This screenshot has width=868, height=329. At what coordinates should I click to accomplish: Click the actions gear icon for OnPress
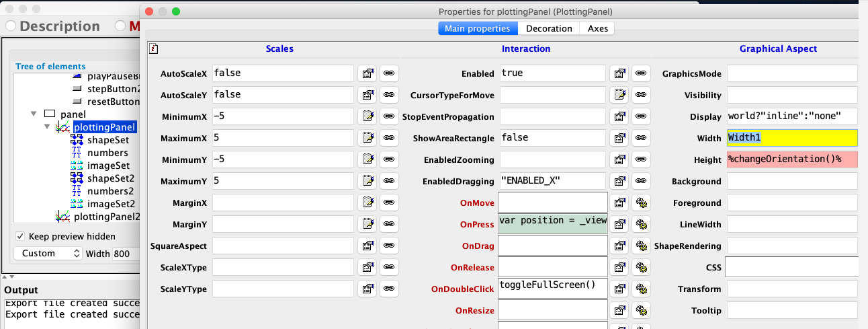(x=641, y=224)
